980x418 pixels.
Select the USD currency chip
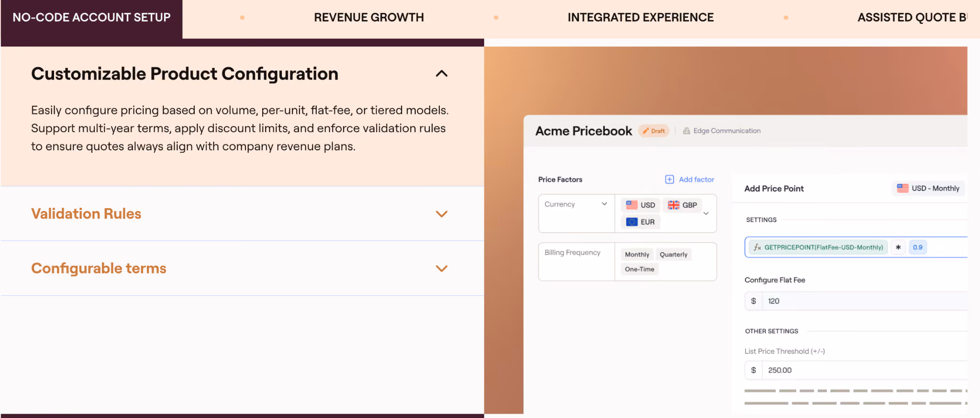(x=640, y=205)
